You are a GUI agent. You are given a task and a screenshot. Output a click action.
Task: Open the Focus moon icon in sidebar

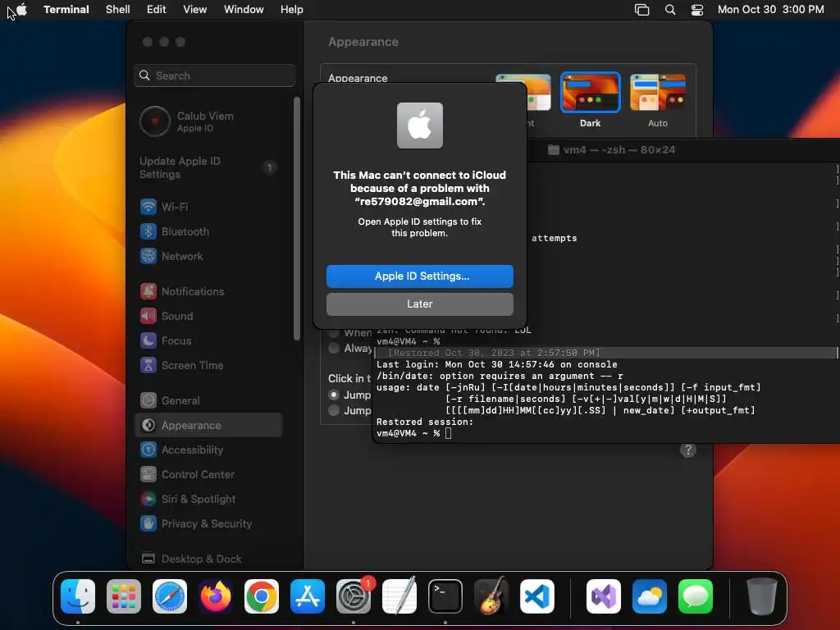click(148, 340)
